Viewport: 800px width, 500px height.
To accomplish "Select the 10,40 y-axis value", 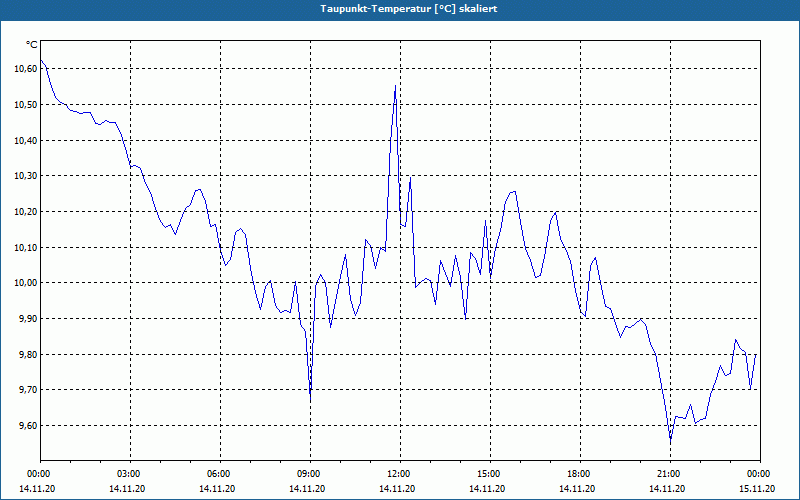I will 26,140.
